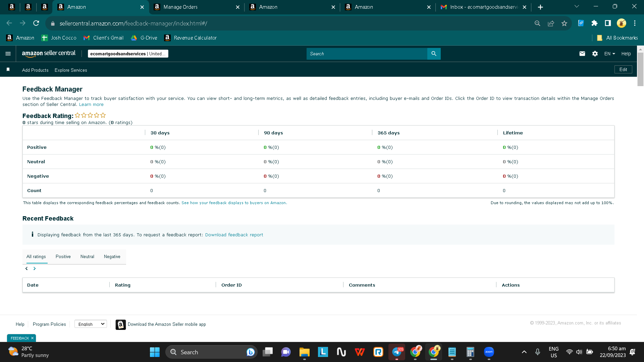This screenshot has width=644, height=362.
Task: Open Telegram from the taskbar
Action: click(397, 352)
